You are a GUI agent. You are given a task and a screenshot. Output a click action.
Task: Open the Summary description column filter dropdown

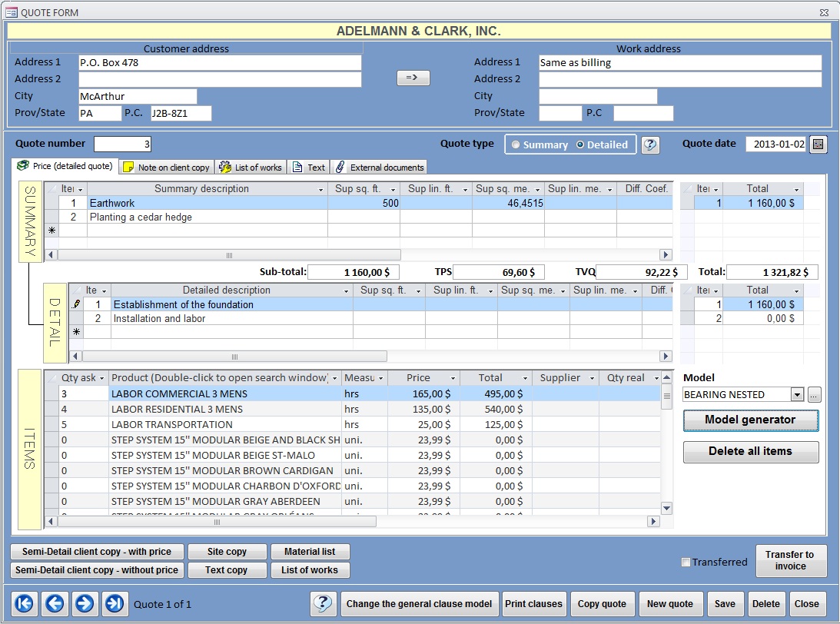coord(321,189)
